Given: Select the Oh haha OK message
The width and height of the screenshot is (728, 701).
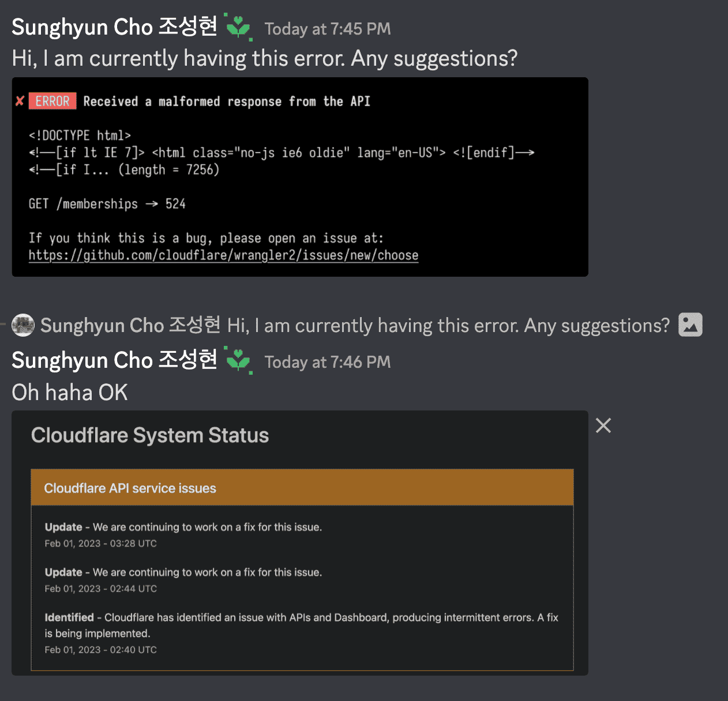Looking at the screenshot, I should pyautogui.click(x=69, y=392).
